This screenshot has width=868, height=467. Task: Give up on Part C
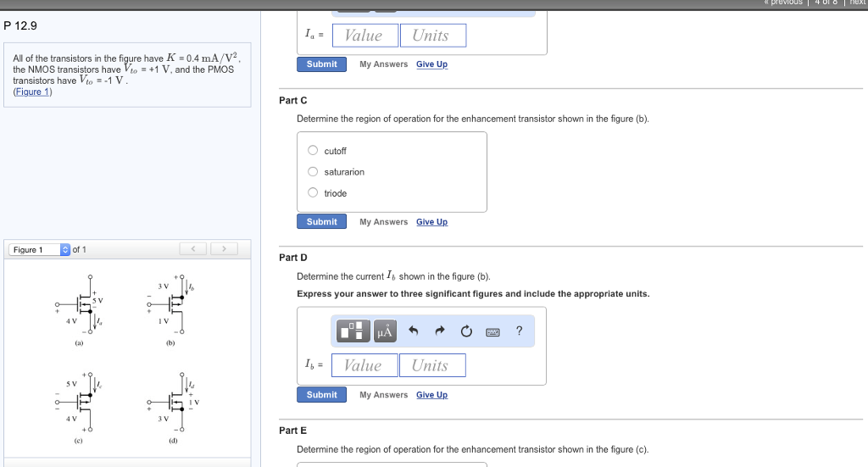coord(431,222)
